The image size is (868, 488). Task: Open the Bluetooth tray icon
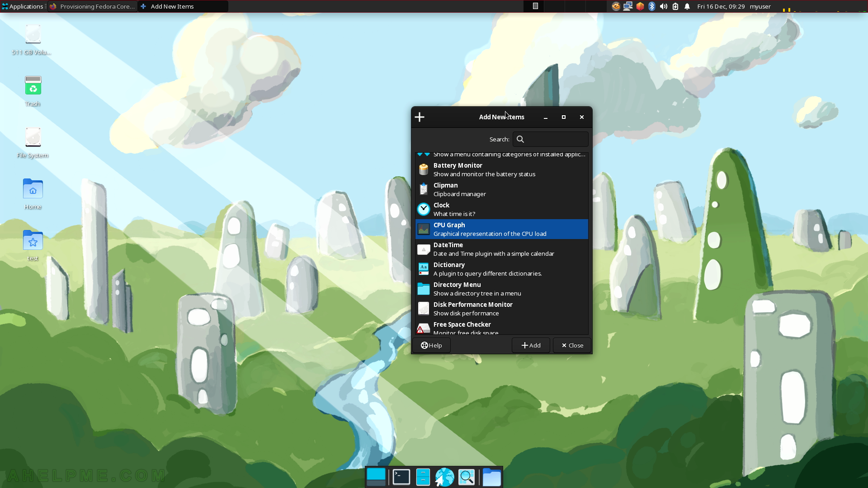pos(652,6)
